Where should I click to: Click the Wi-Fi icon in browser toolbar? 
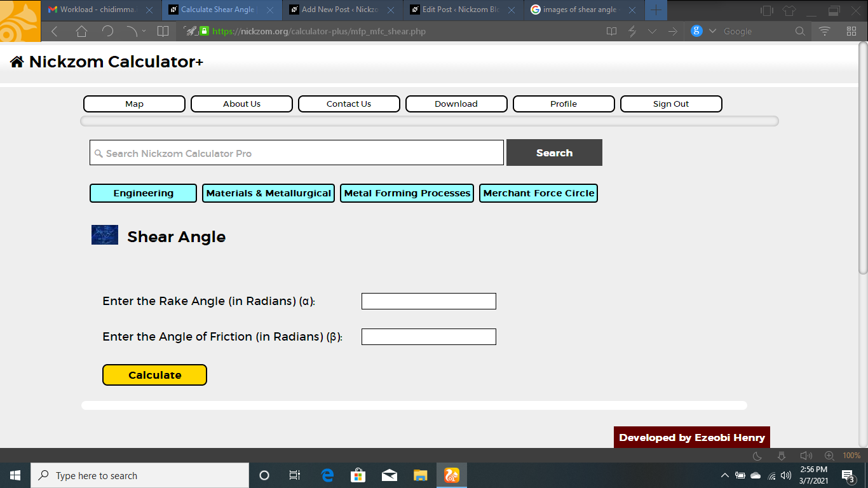[825, 31]
